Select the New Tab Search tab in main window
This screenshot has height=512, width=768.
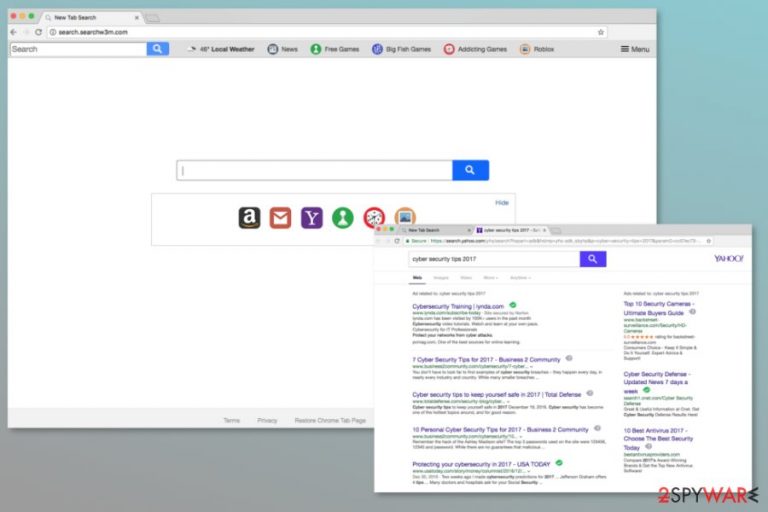92,18
